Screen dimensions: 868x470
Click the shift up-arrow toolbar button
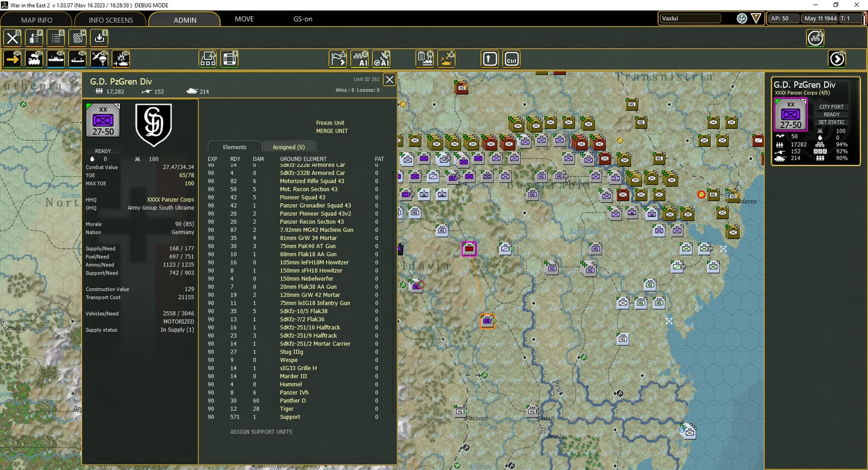(489, 59)
